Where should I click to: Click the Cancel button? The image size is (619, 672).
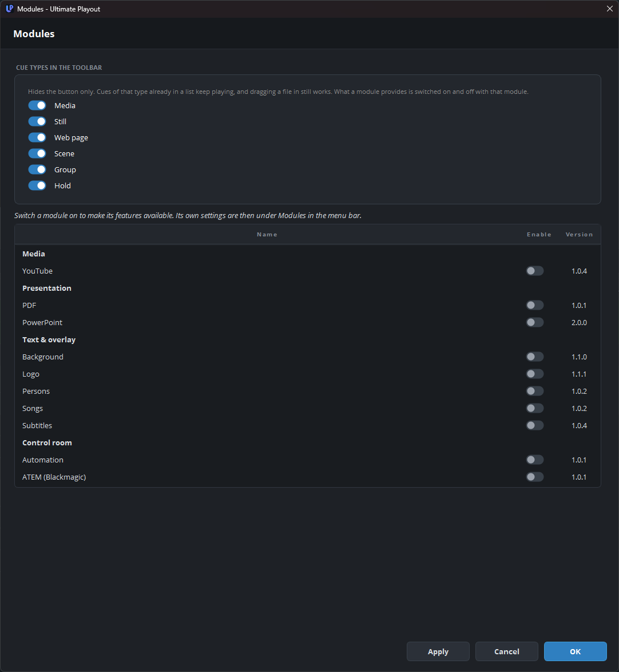tap(507, 651)
